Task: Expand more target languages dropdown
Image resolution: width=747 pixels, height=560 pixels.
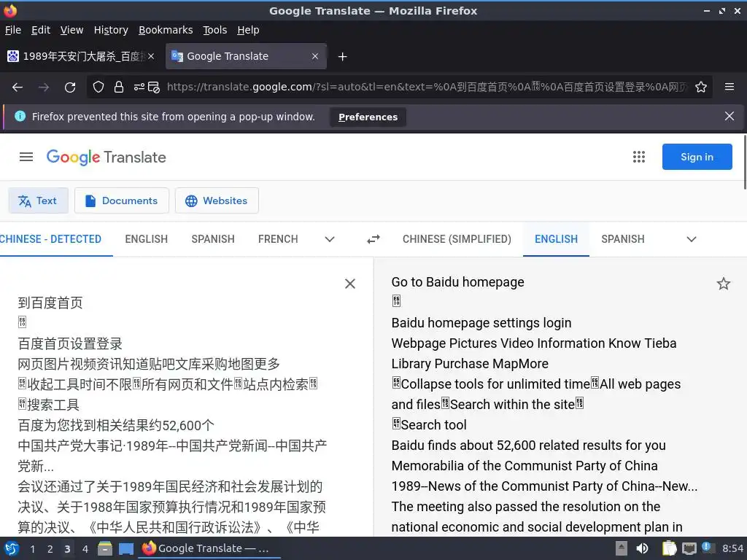Action: coord(692,239)
